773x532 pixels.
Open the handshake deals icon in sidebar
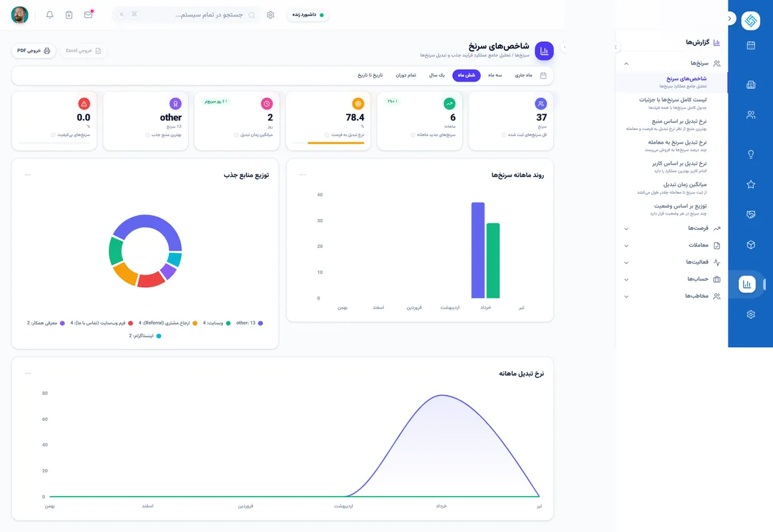click(750, 214)
